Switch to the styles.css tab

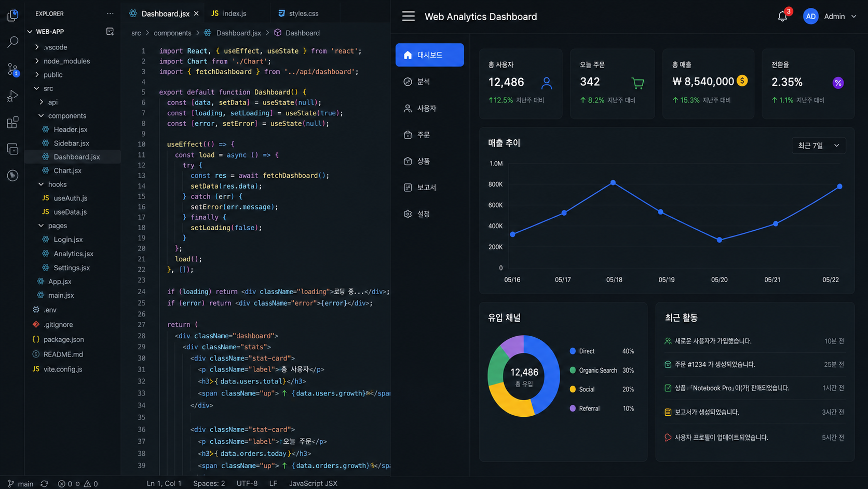pos(299,14)
